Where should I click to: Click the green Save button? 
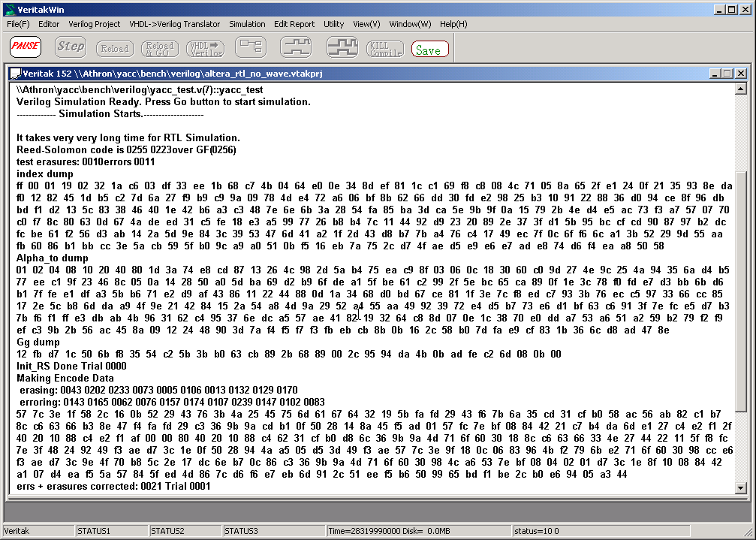coord(429,50)
